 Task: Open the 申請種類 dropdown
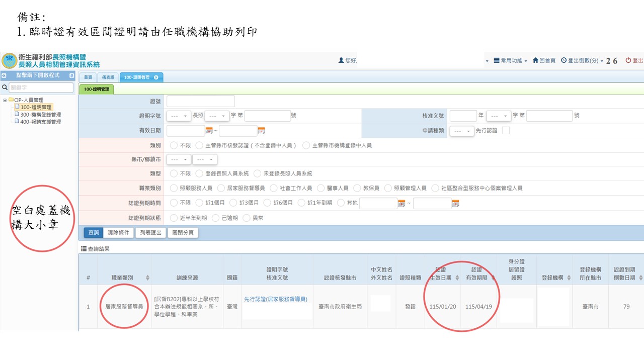click(462, 131)
